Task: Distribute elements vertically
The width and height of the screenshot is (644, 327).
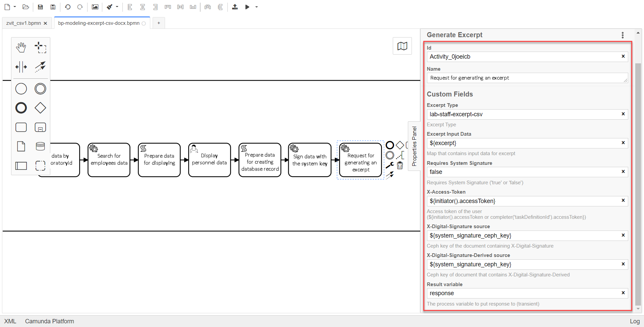Action: tap(220, 7)
